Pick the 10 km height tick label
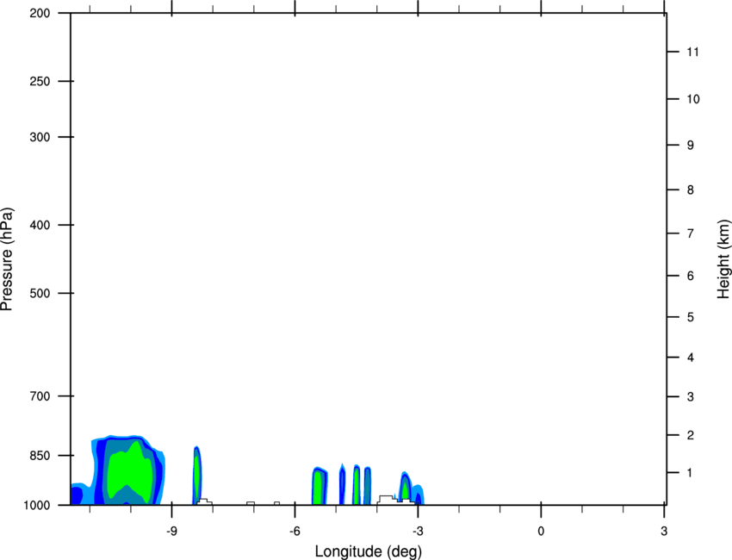Viewport: 732px width, 560px height. [x=692, y=99]
